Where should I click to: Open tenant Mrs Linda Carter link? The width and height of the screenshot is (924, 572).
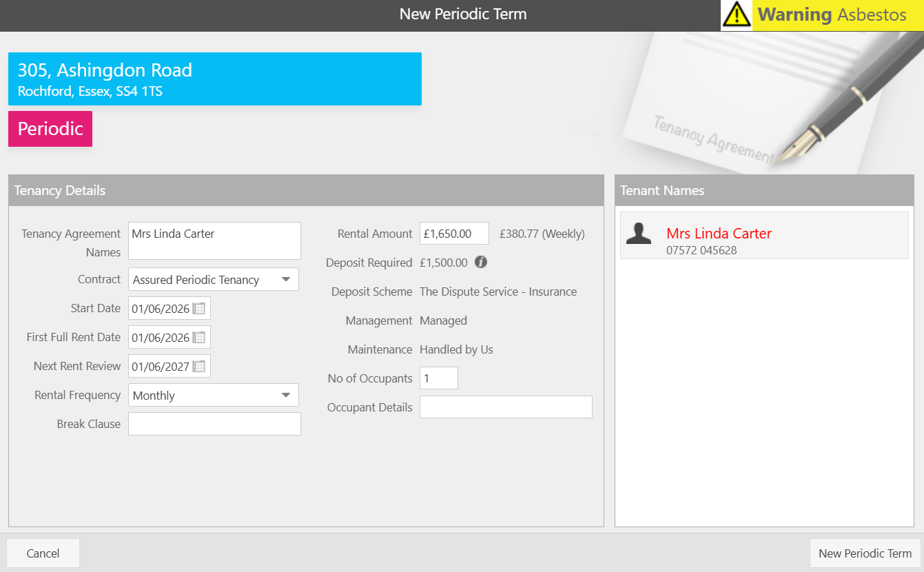coord(719,234)
